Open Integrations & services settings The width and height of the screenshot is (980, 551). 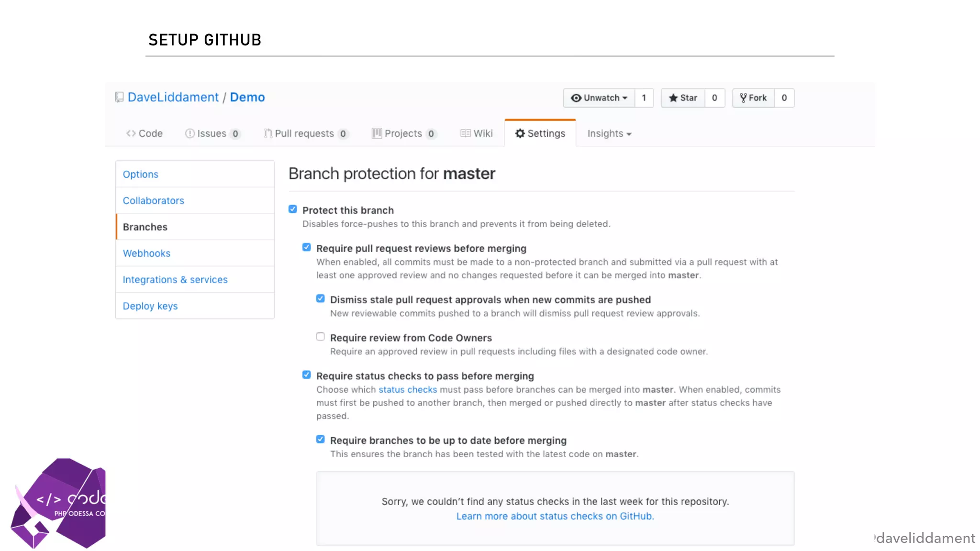195,279
